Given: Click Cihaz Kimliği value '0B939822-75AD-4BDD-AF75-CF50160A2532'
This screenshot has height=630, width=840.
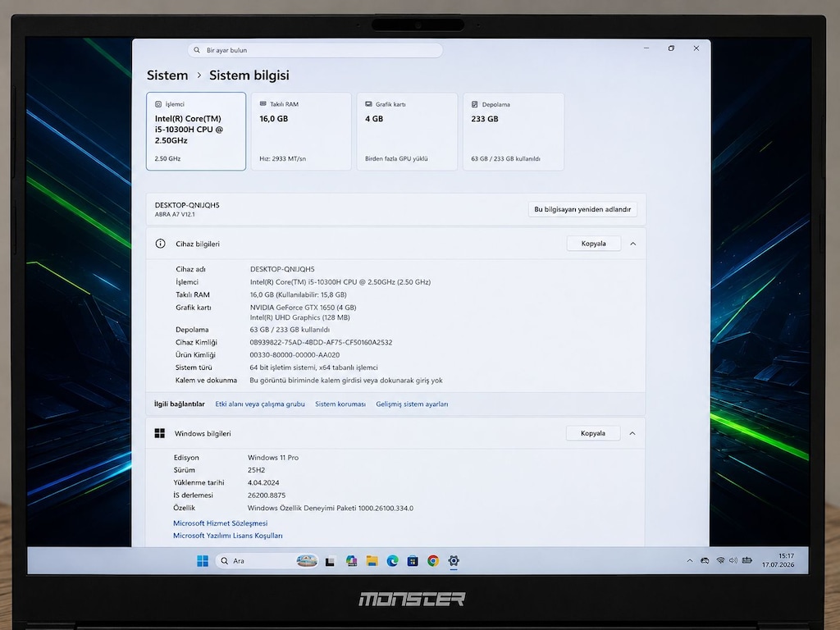Looking at the screenshot, I should click(x=321, y=342).
